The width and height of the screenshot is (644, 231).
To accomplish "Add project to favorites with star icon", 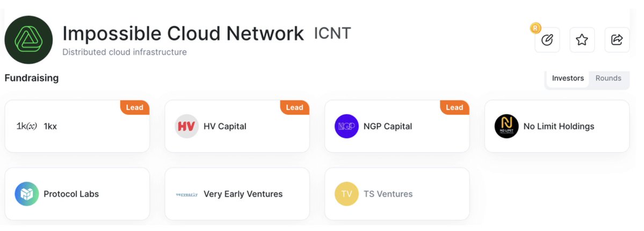I will tap(582, 40).
